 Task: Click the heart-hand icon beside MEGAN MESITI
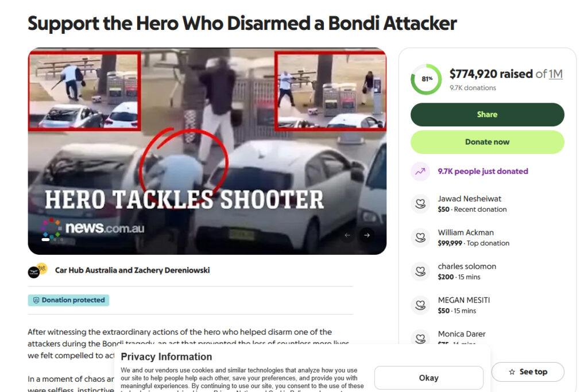pyautogui.click(x=420, y=305)
